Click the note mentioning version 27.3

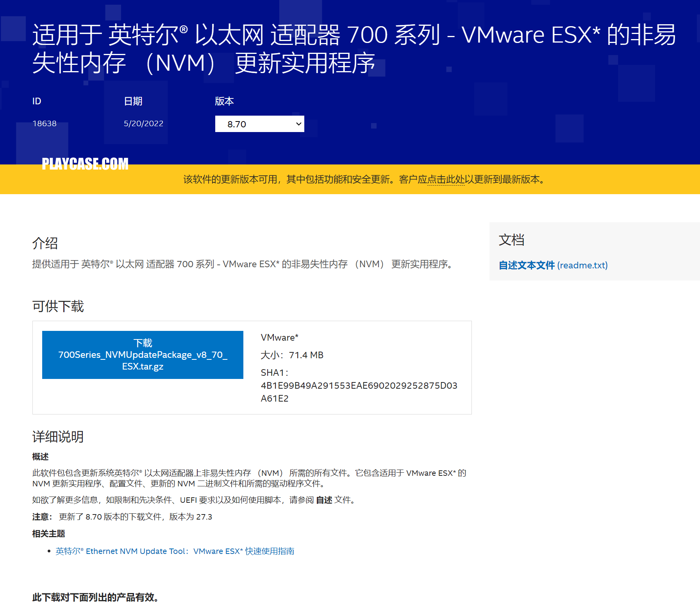pyautogui.click(x=122, y=517)
